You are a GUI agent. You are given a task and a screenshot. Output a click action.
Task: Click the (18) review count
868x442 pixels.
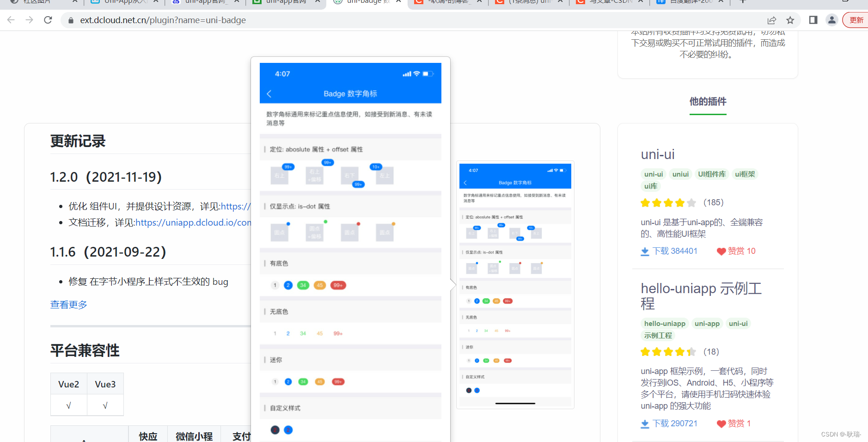click(x=711, y=352)
